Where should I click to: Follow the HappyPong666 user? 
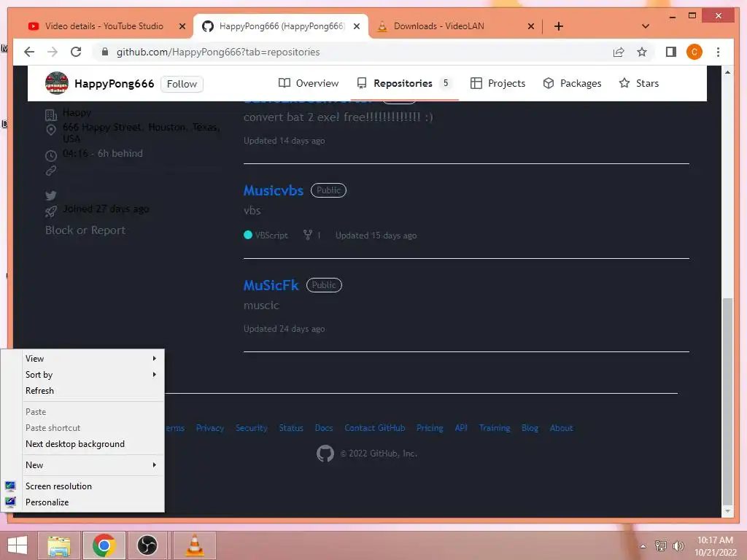pyautogui.click(x=182, y=84)
